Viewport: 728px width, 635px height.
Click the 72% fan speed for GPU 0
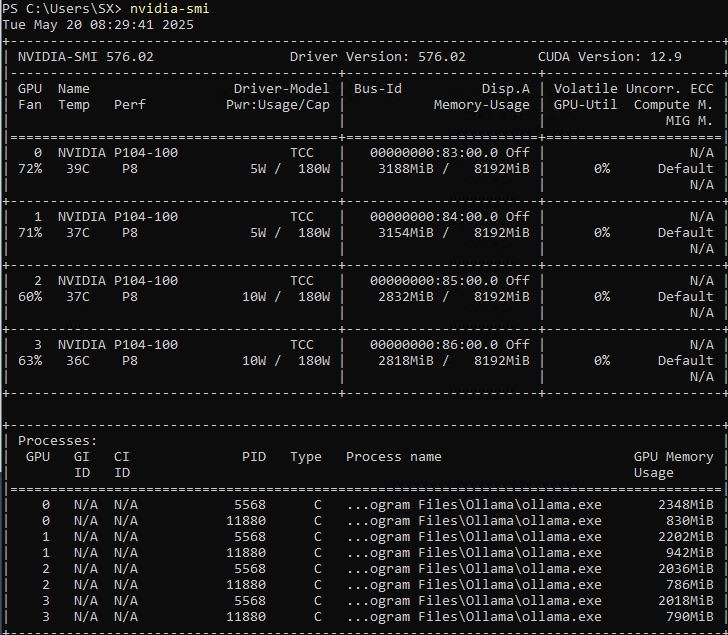30,169
